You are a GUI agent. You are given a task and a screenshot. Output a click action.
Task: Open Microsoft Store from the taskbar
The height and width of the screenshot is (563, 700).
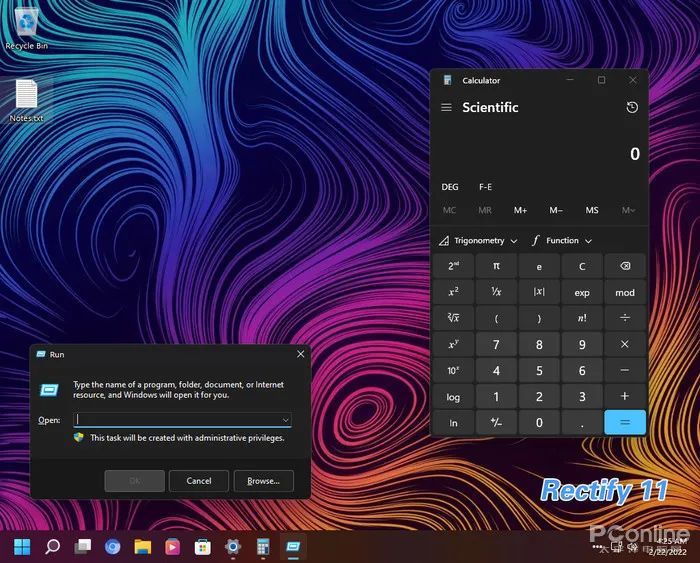(202, 546)
